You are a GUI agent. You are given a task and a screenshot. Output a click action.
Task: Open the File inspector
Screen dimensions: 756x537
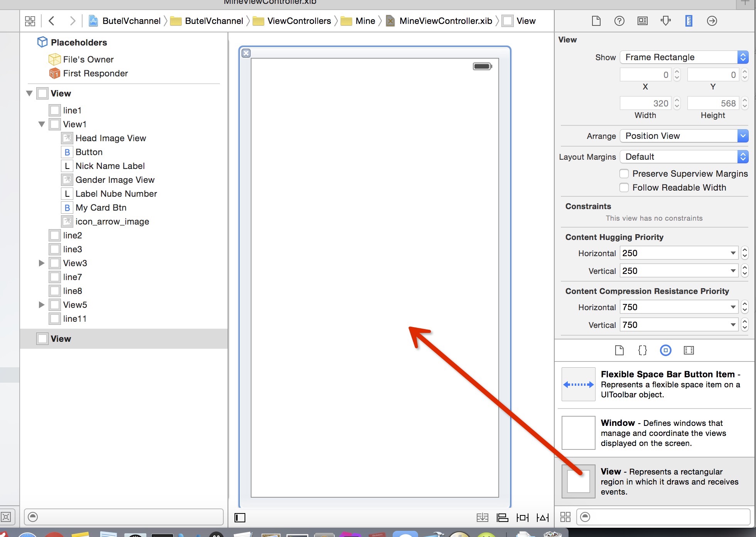pos(596,21)
